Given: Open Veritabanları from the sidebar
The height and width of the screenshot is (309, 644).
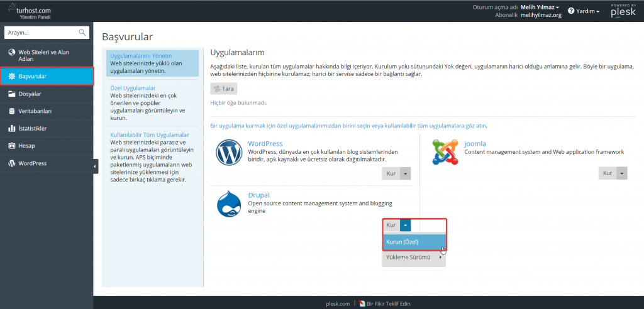Looking at the screenshot, I should [35, 111].
